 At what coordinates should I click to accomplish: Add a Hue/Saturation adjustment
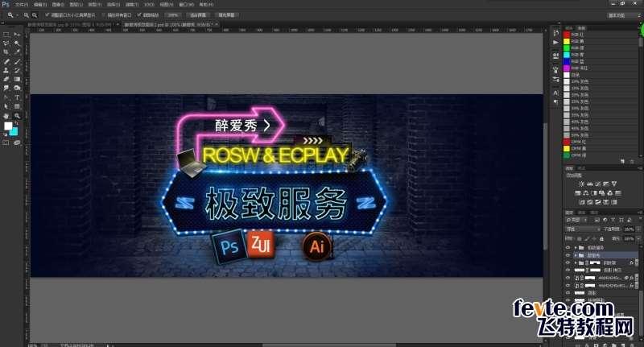pyautogui.click(x=578, y=193)
